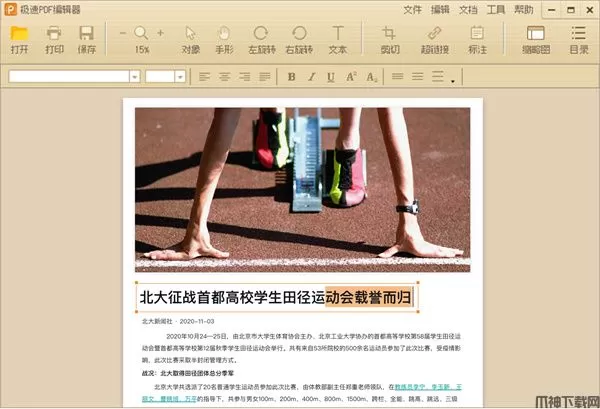Toggle superscript formatting
Viewport: 600px width, 409px height.
351,77
